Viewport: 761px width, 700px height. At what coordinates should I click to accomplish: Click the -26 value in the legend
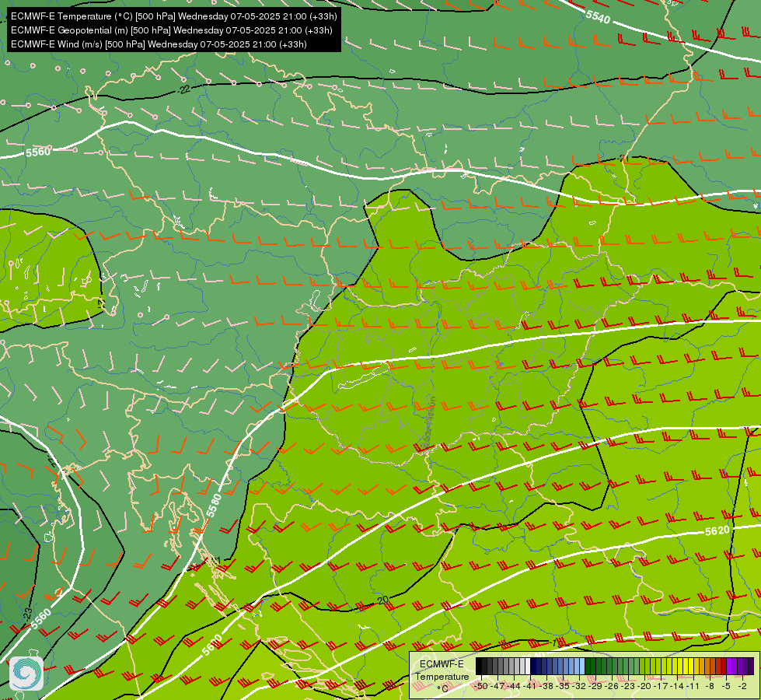point(612,686)
